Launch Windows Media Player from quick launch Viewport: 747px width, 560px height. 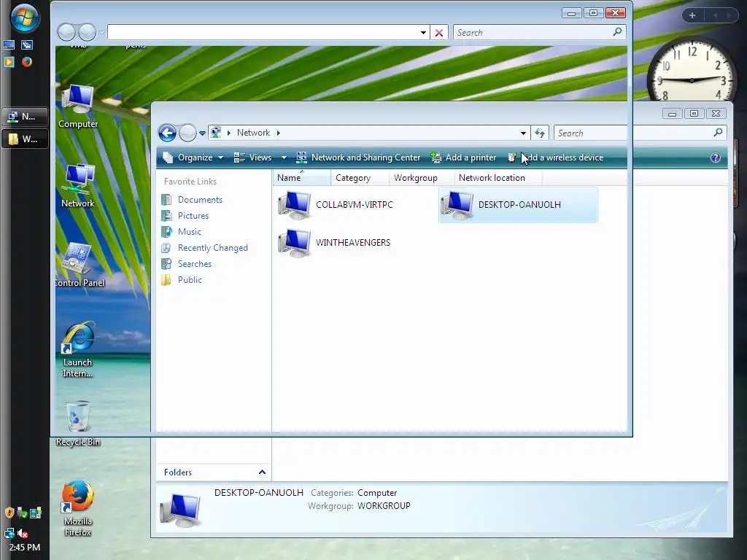9,62
